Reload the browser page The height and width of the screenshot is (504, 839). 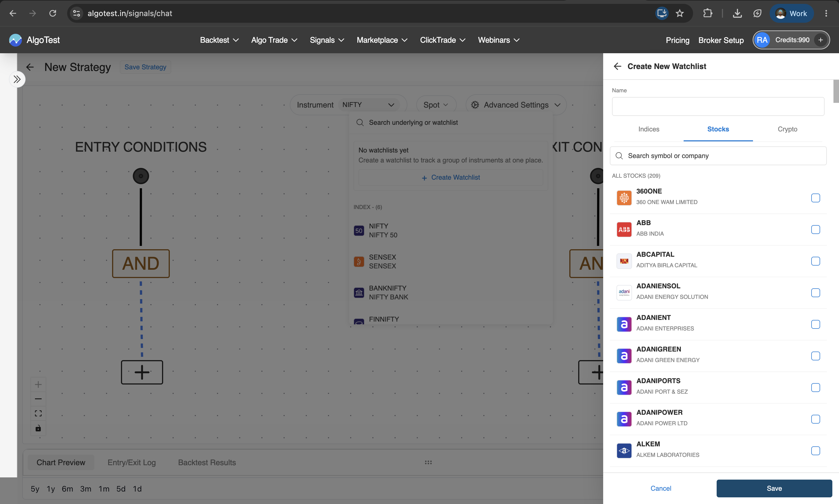(x=53, y=13)
